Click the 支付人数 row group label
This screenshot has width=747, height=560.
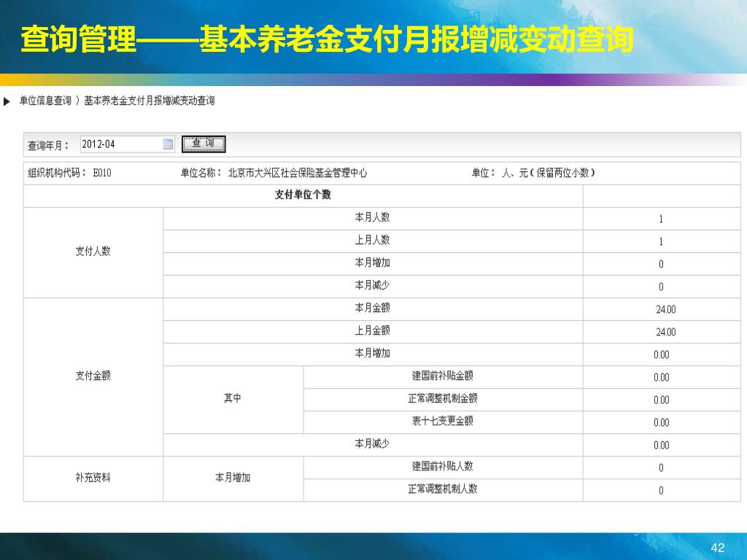pyautogui.click(x=93, y=252)
